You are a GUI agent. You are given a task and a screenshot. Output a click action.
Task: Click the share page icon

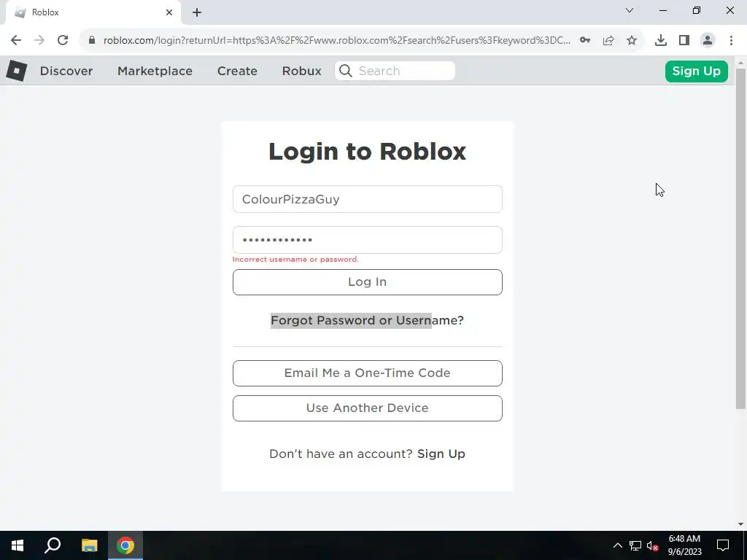(608, 41)
